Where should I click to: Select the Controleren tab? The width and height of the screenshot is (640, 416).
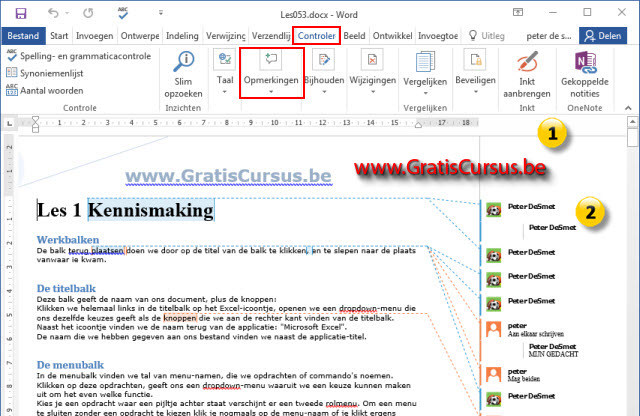316,36
